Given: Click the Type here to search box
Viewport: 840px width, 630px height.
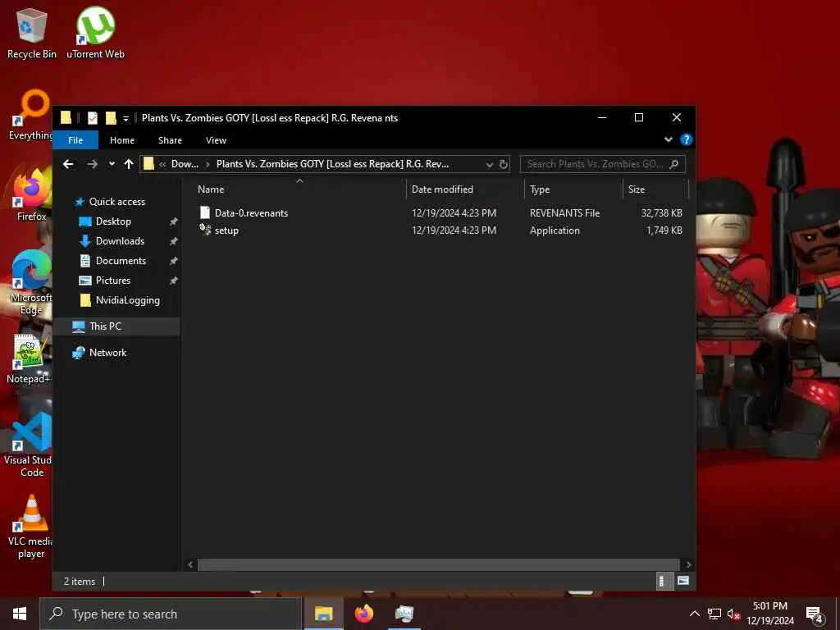Looking at the screenshot, I should (171, 614).
